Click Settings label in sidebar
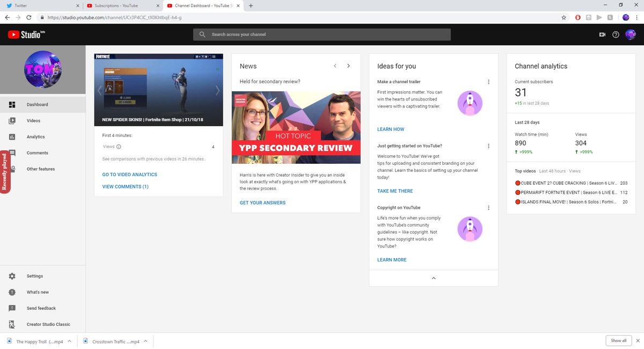The image size is (644, 349). pos(35,276)
